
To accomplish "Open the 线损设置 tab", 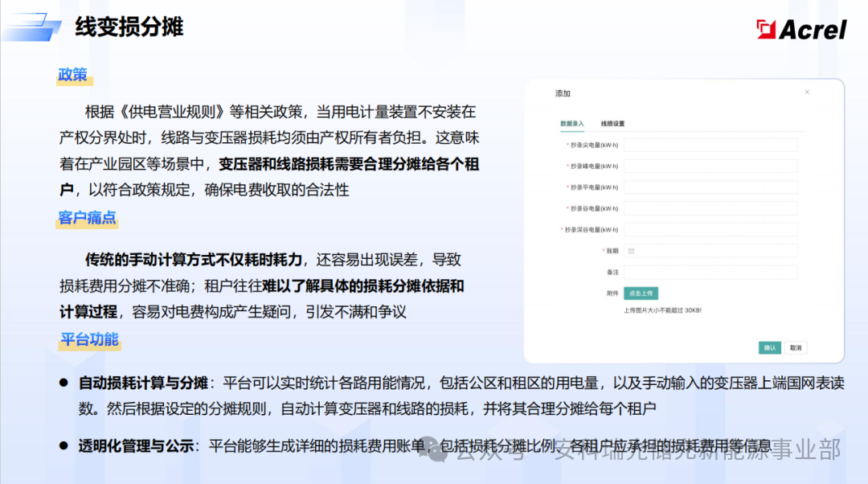I will pyautogui.click(x=612, y=124).
